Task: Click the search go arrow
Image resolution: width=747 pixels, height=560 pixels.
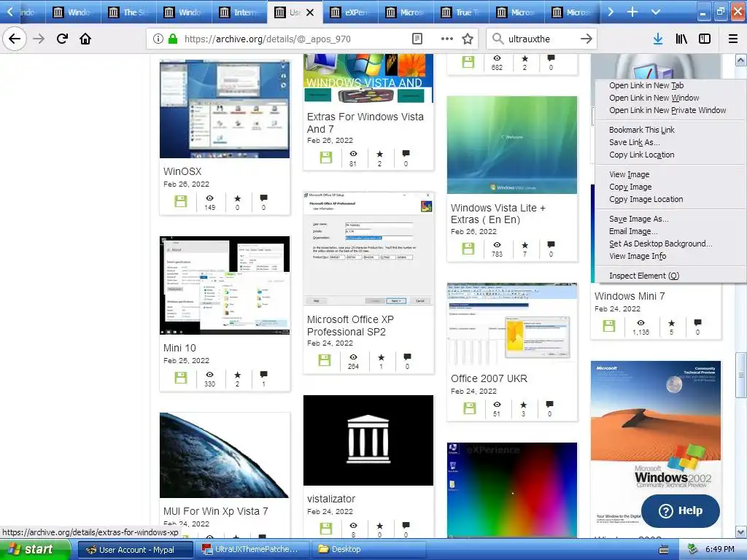Action: (587, 39)
